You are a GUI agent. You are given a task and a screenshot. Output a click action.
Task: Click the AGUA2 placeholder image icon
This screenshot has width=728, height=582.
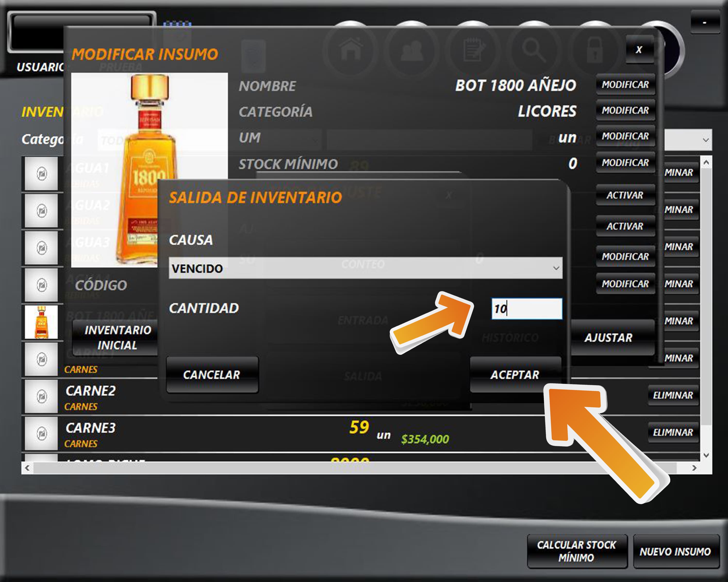click(x=41, y=211)
